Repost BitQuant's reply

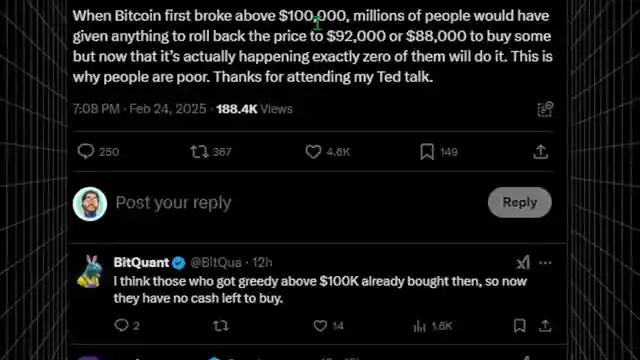coord(221,326)
